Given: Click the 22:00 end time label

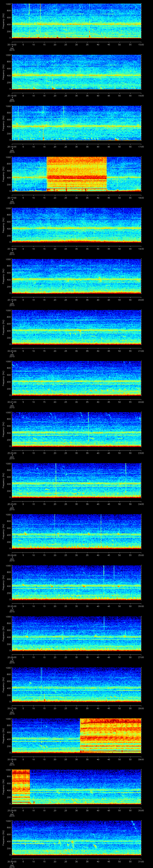Looking at the screenshot, I should 141,402.
